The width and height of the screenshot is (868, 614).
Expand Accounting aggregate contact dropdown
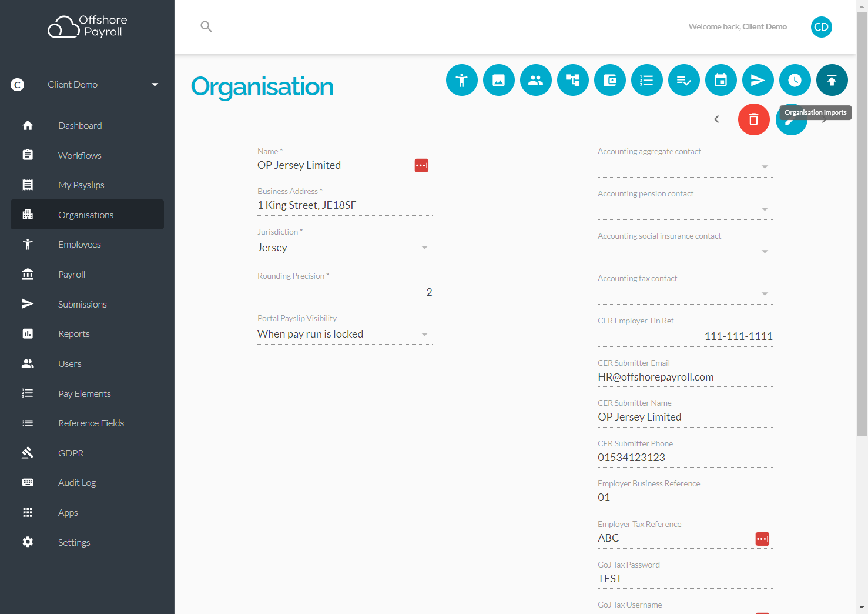(685, 167)
